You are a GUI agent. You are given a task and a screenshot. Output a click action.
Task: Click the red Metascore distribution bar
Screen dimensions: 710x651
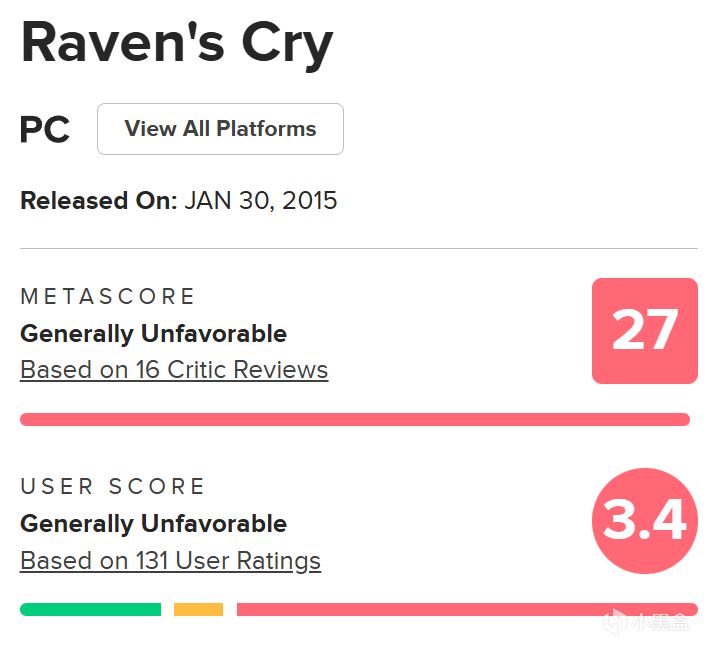click(x=355, y=419)
